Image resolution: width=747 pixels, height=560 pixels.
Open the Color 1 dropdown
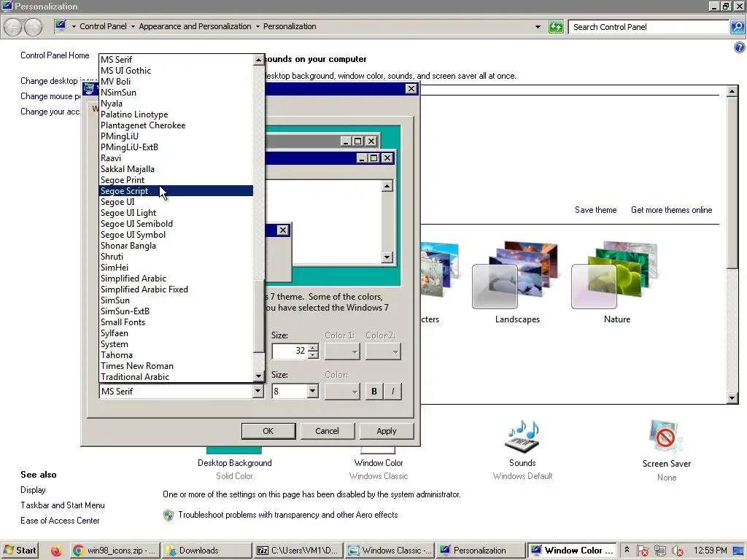[342, 352]
